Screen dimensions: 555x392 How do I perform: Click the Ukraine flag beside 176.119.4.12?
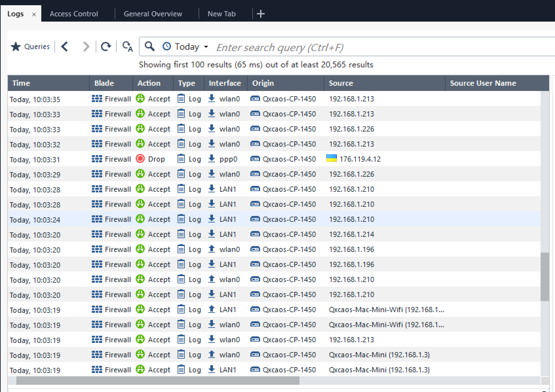click(x=332, y=158)
